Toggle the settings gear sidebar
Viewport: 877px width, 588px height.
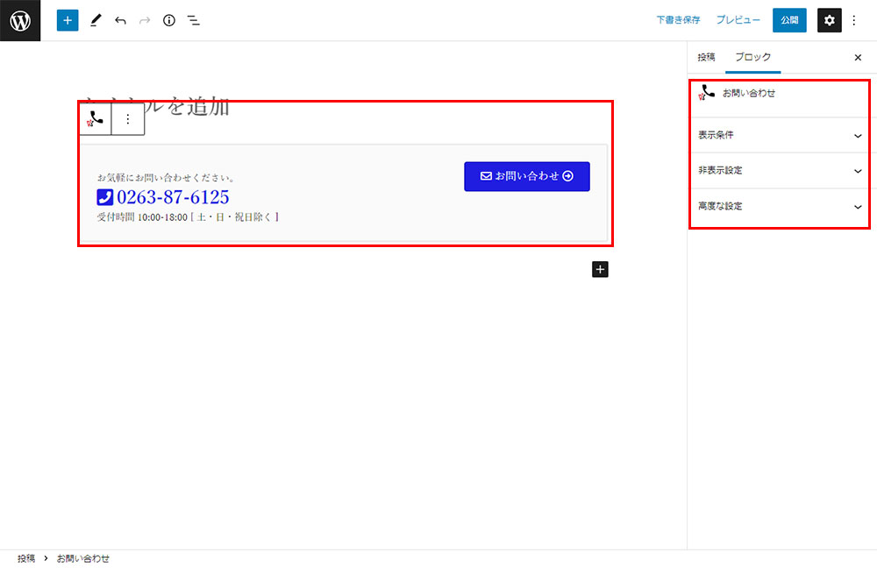829,20
